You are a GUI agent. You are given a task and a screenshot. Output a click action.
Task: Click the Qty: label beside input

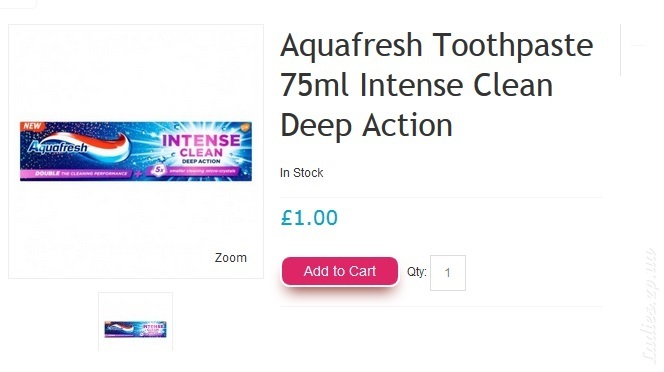(417, 272)
